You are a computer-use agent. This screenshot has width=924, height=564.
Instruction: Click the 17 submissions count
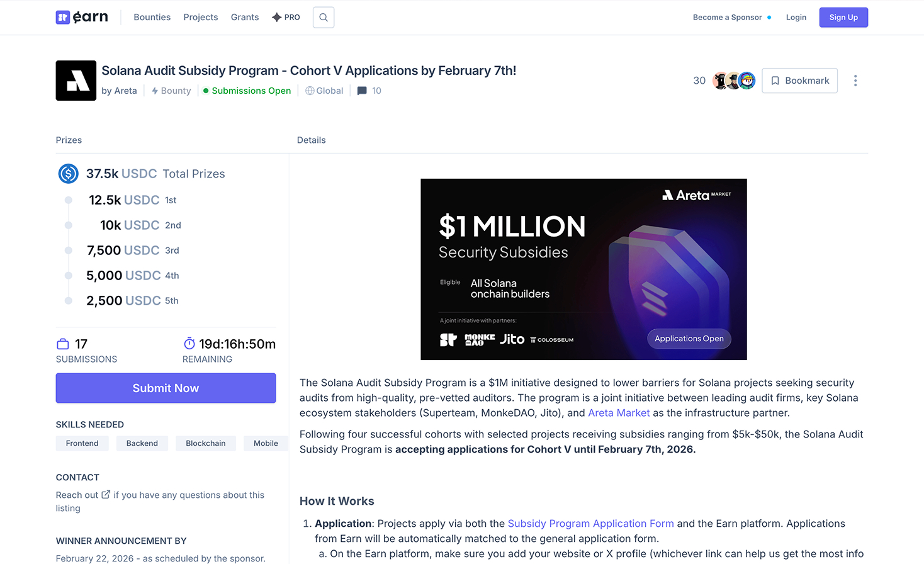click(x=81, y=344)
